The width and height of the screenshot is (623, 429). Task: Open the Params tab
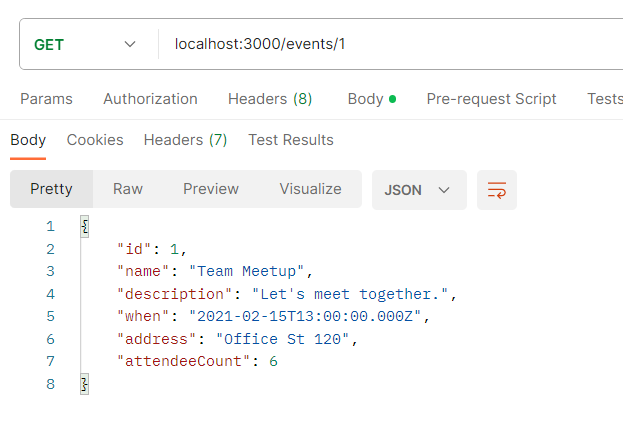(46, 99)
